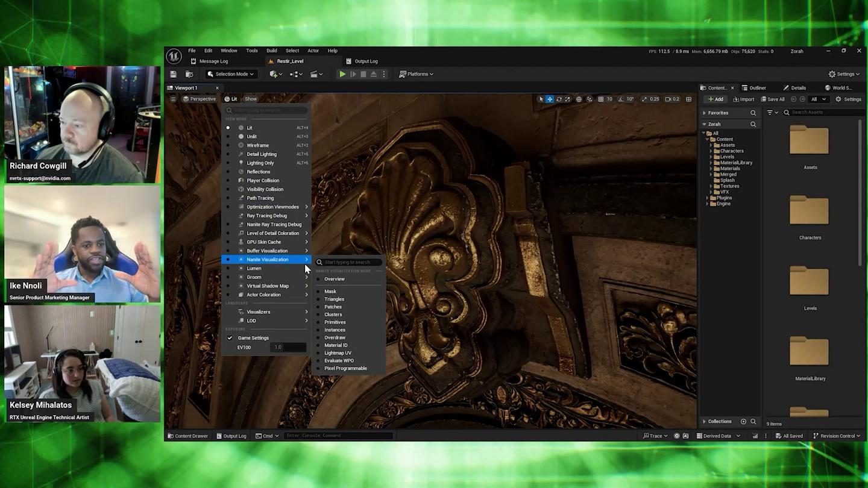868x488 pixels.
Task: Click the Unreal Engine logo icon
Action: pyautogui.click(x=174, y=56)
